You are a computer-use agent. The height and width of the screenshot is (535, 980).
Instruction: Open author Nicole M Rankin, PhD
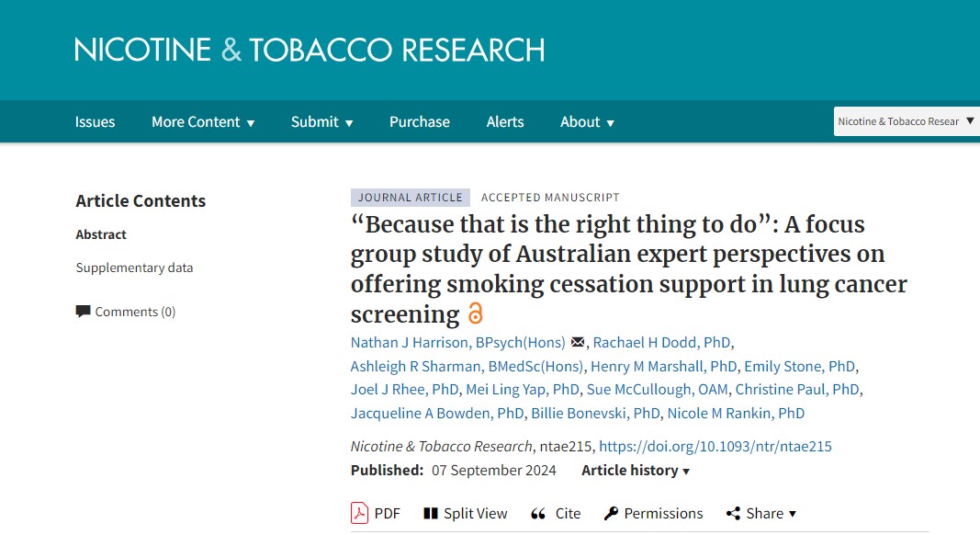click(736, 414)
